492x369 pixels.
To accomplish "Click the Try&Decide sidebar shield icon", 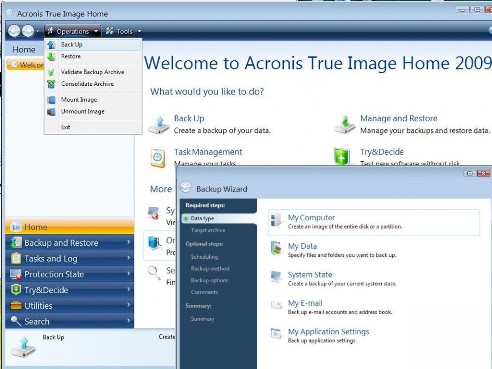I will pyautogui.click(x=16, y=289).
